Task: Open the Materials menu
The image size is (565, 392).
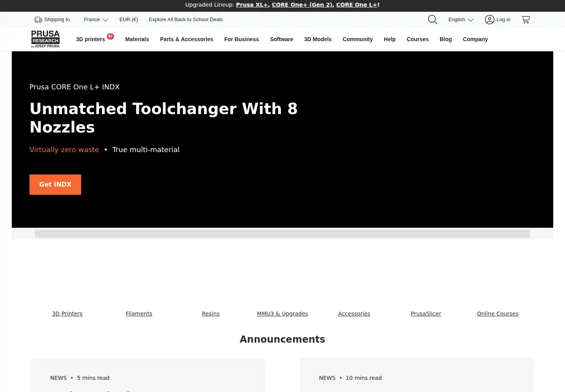Action: pos(137,39)
